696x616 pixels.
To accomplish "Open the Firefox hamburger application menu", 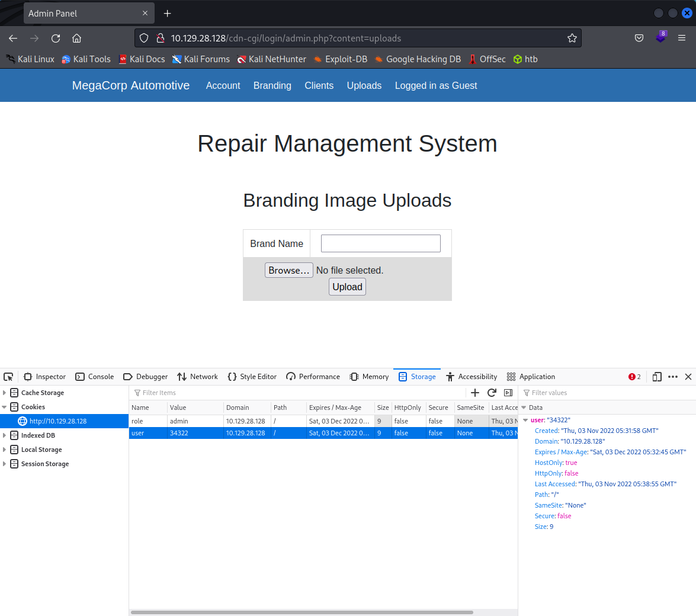I will pyautogui.click(x=682, y=38).
